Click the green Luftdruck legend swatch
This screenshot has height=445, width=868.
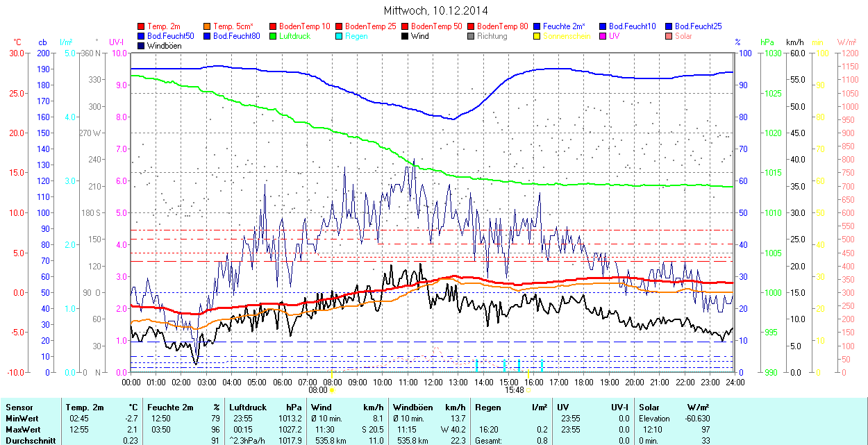click(x=274, y=36)
